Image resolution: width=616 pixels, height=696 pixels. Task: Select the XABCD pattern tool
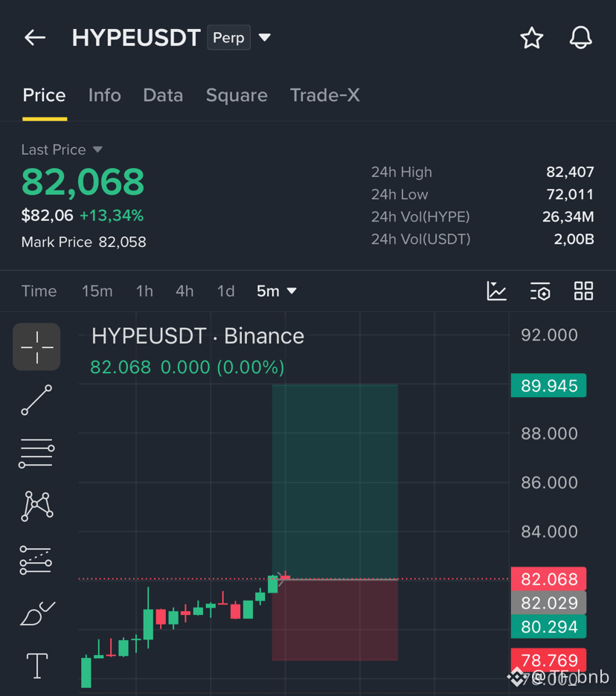pos(37,506)
